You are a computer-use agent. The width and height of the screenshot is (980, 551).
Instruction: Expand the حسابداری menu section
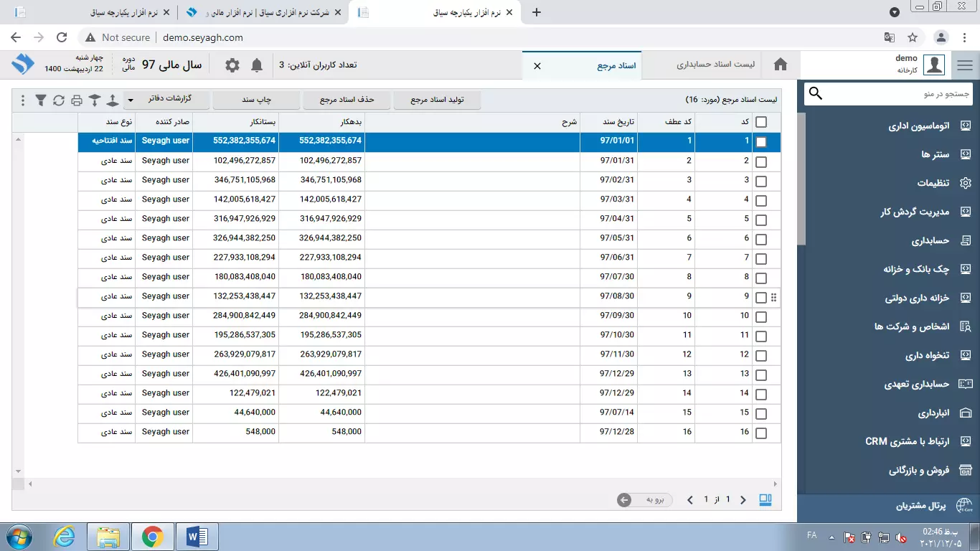click(930, 241)
